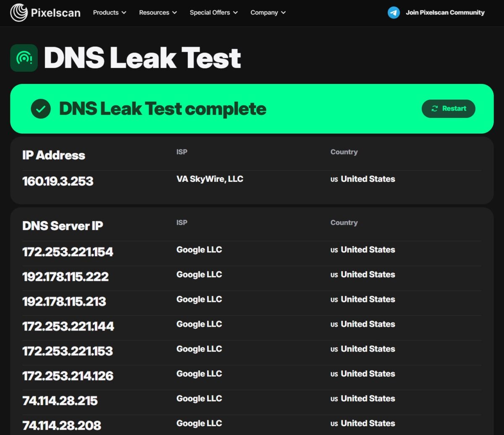504x435 pixels.
Task: Click the checkmark icon on completion banner
Action: pyautogui.click(x=41, y=109)
